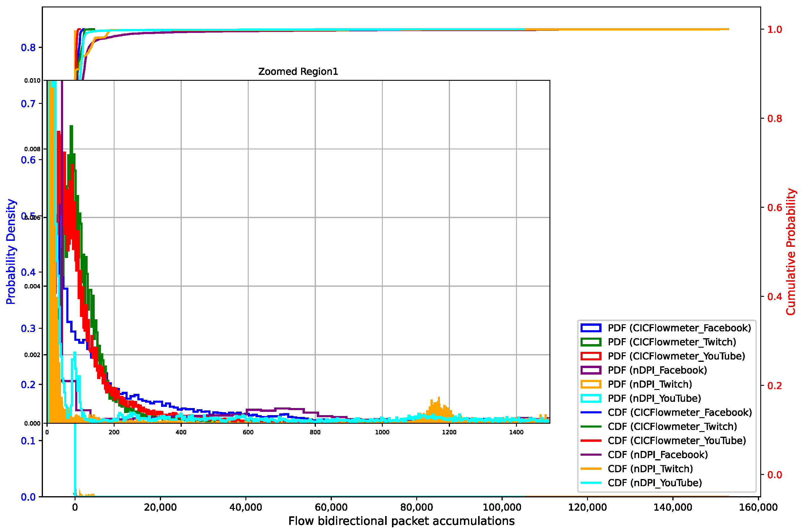
Task: Click the CDF (CICFlowmeter_Facebook) legend line marker
Action: tap(591, 412)
